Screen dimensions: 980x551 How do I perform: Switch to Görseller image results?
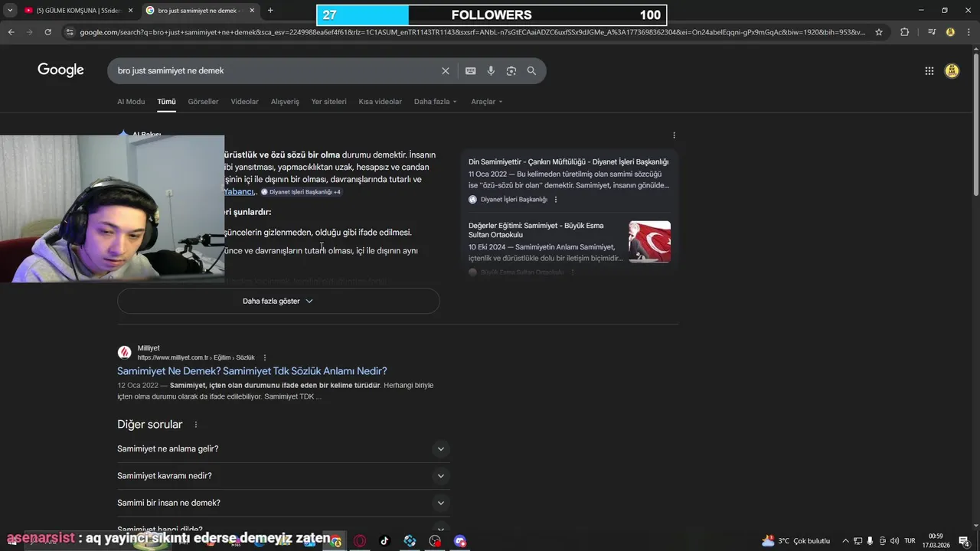coord(203,102)
